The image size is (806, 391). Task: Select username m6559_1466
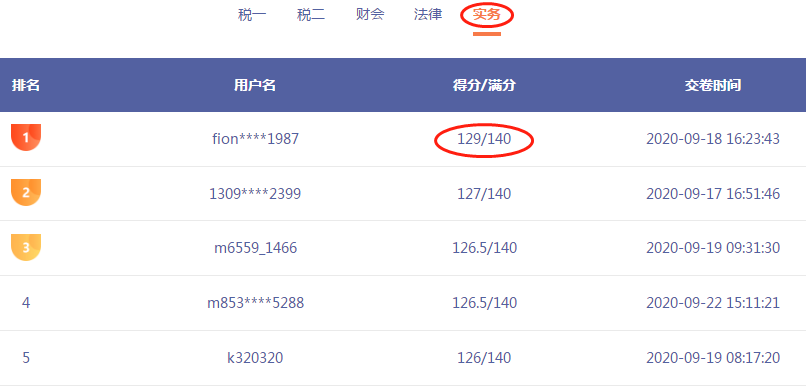[255, 248]
